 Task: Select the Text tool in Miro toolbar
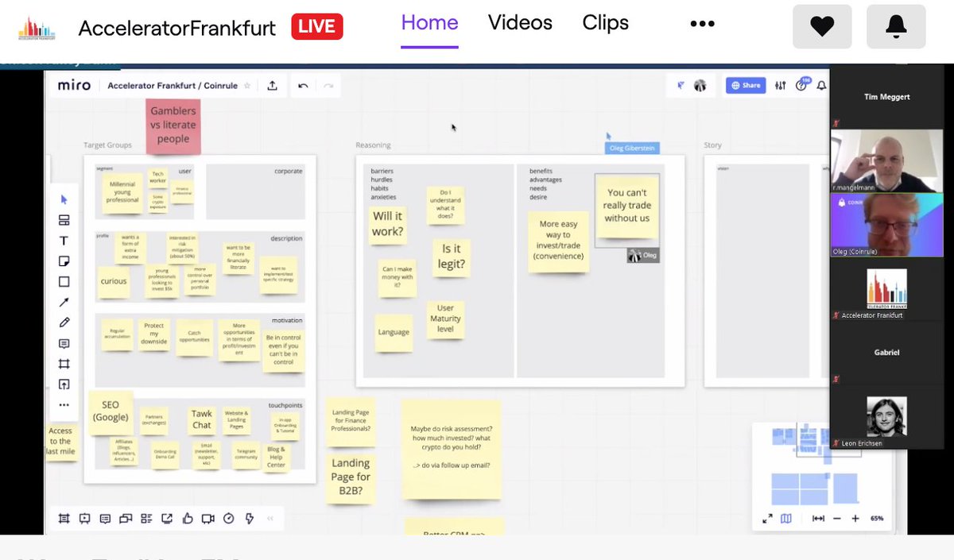[65, 241]
